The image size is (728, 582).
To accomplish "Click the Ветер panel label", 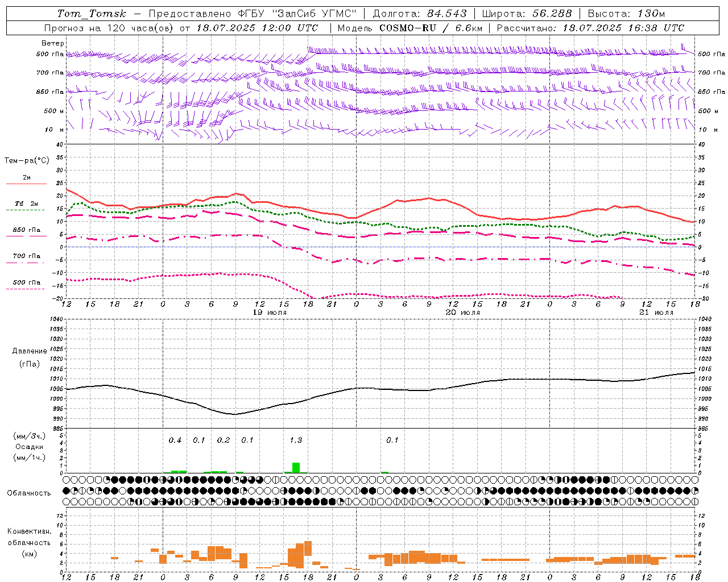I will [53, 43].
